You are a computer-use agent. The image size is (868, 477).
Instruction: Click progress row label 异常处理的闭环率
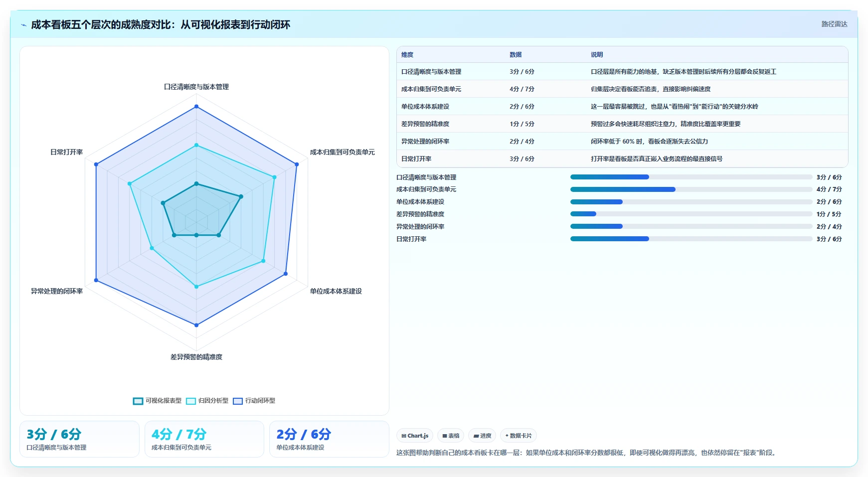point(420,227)
